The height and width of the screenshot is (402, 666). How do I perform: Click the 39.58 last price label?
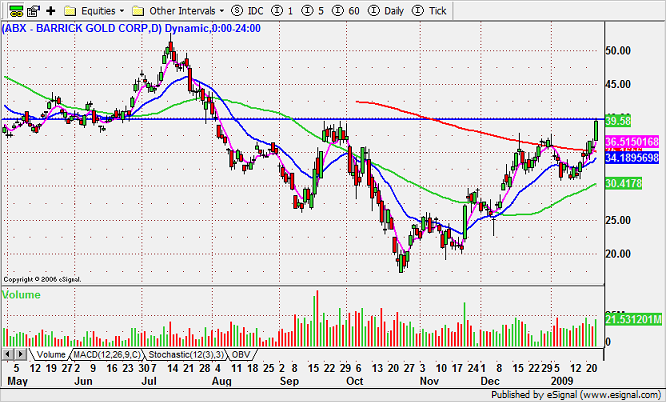pyautogui.click(x=618, y=121)
